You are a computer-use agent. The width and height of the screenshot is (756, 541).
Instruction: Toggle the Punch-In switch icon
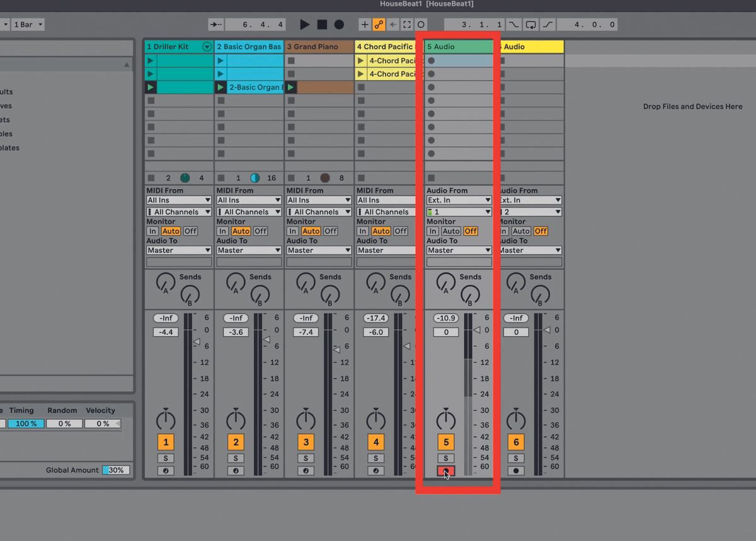(515, 25)
